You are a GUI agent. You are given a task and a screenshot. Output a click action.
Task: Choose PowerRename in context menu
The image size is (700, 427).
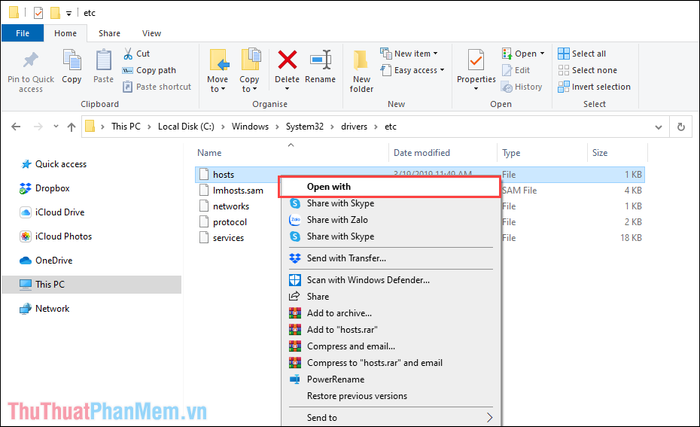click(391, 380)
